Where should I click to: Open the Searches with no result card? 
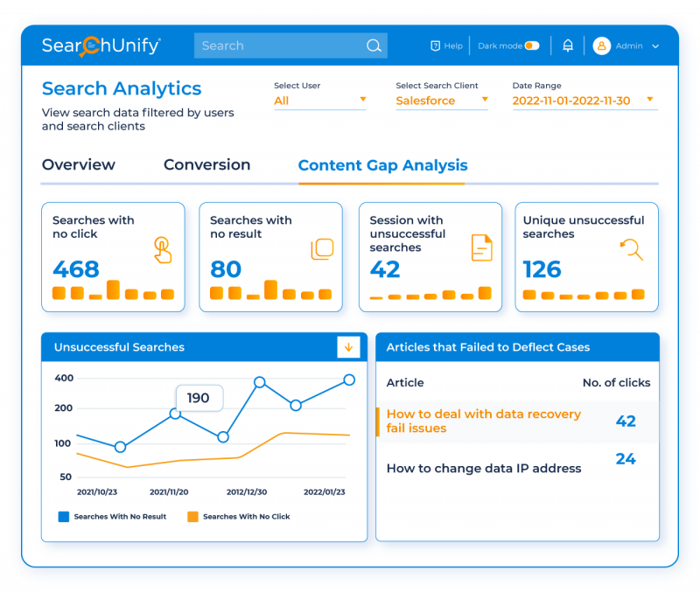pyautogui.click(x=270, y=257)
